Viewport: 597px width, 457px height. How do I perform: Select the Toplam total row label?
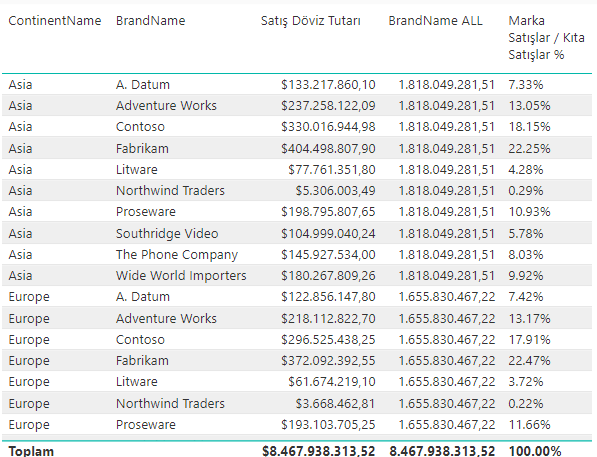(31, 451)
